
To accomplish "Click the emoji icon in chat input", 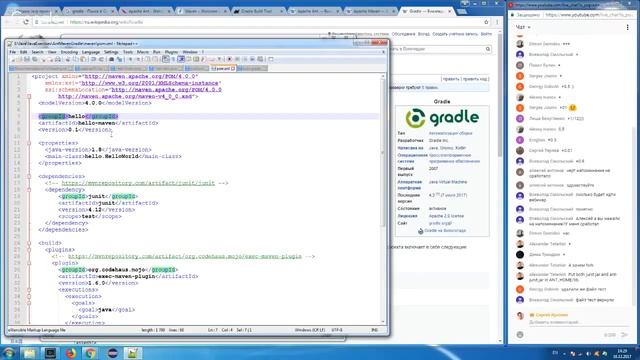I will 520,335.
